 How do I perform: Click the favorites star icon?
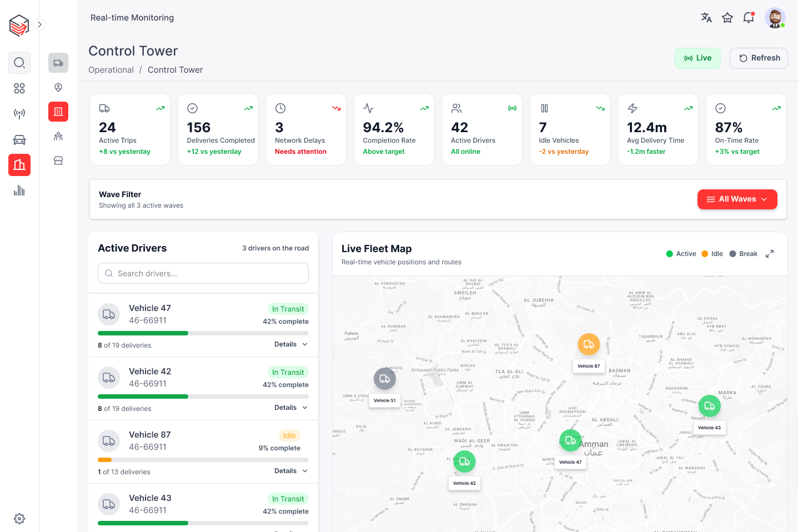click(727, 18)
